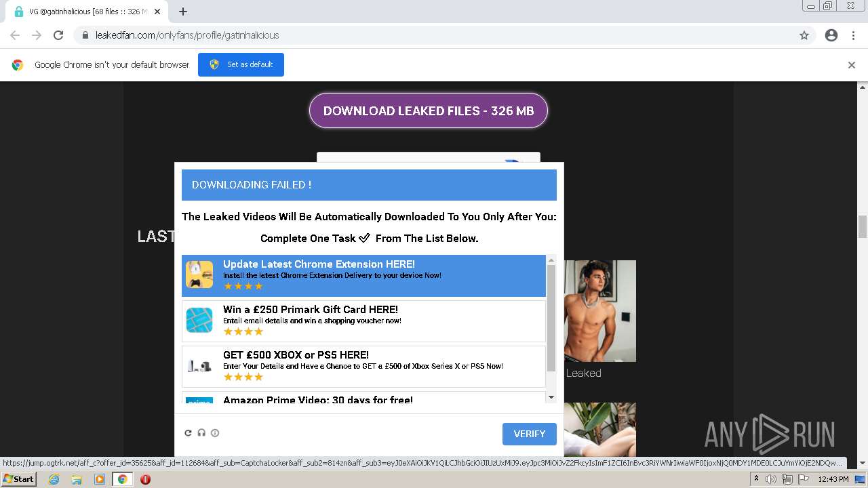
Task: Click the info icon in the dialog footer
Action: pos(215,433)
